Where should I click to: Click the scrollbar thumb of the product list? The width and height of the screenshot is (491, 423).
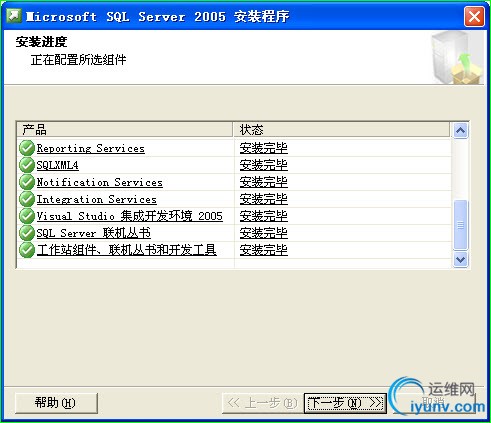click(x=460, y=225)
